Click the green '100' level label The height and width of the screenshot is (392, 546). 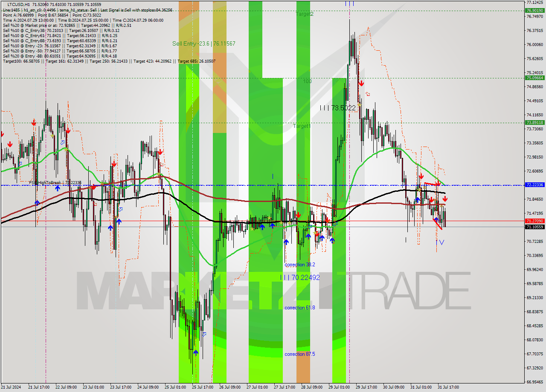(x=308, y=81)
